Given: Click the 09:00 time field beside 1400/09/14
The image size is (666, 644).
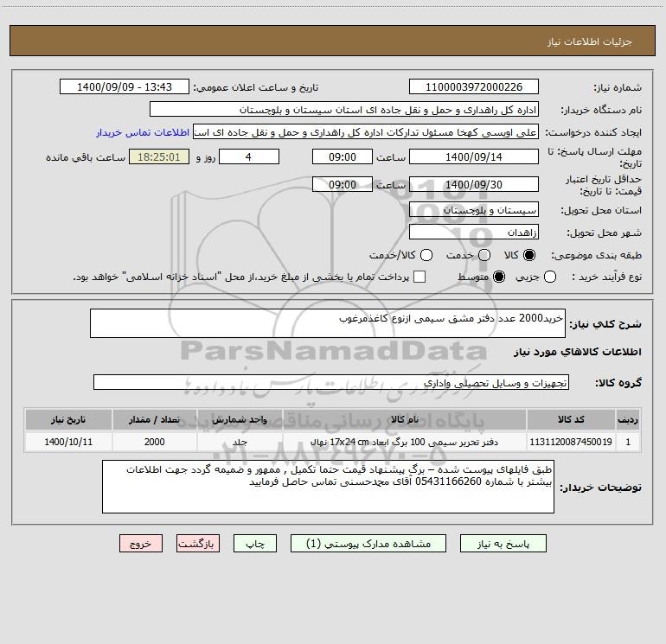Looking at the screenshot, I should pos(343,156).
